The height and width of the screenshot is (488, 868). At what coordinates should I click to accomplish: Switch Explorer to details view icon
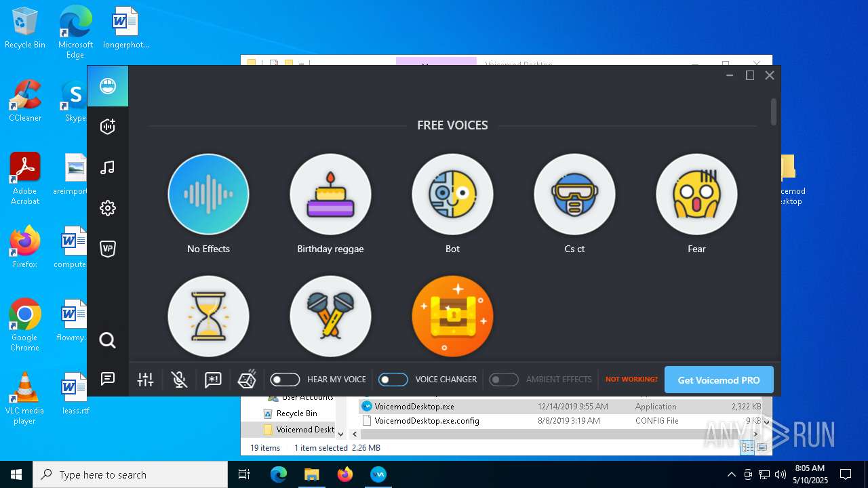(747, 448)
